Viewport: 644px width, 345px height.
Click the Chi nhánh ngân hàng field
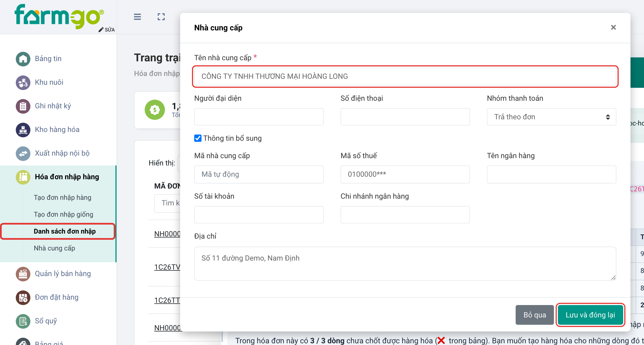(x=405, y=215)
